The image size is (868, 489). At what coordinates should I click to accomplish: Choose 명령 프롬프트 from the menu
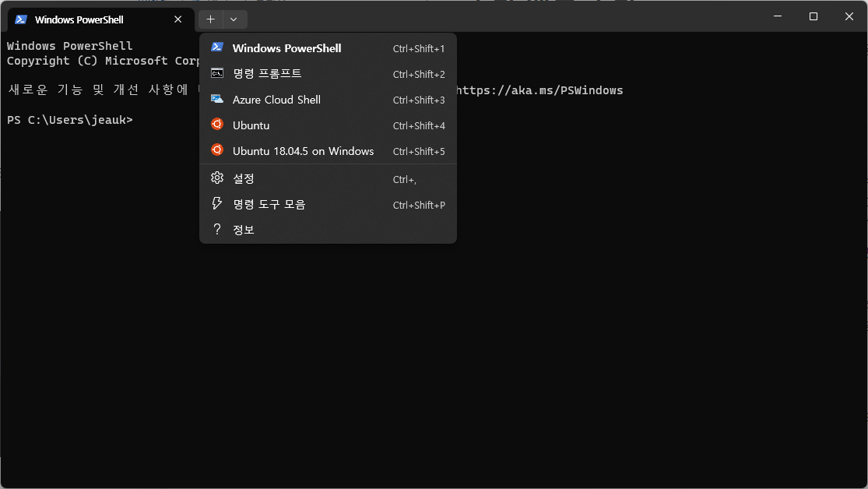pos(328,74)
